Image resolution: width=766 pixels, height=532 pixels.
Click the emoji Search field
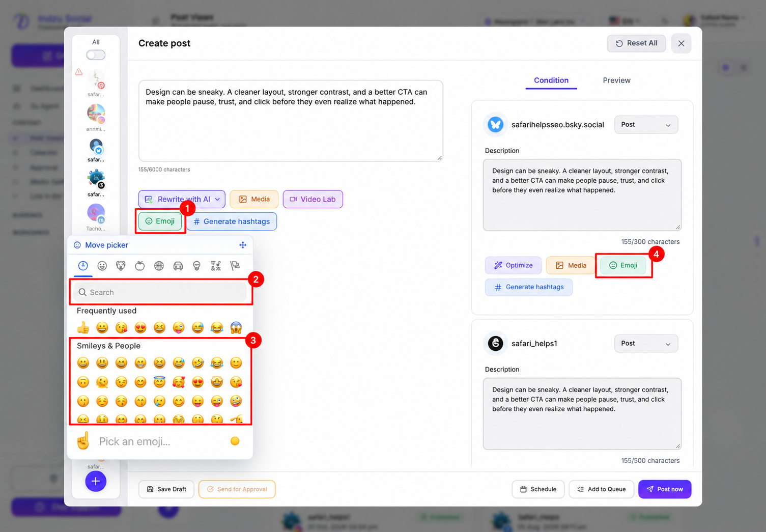click(x=160, y=292)
